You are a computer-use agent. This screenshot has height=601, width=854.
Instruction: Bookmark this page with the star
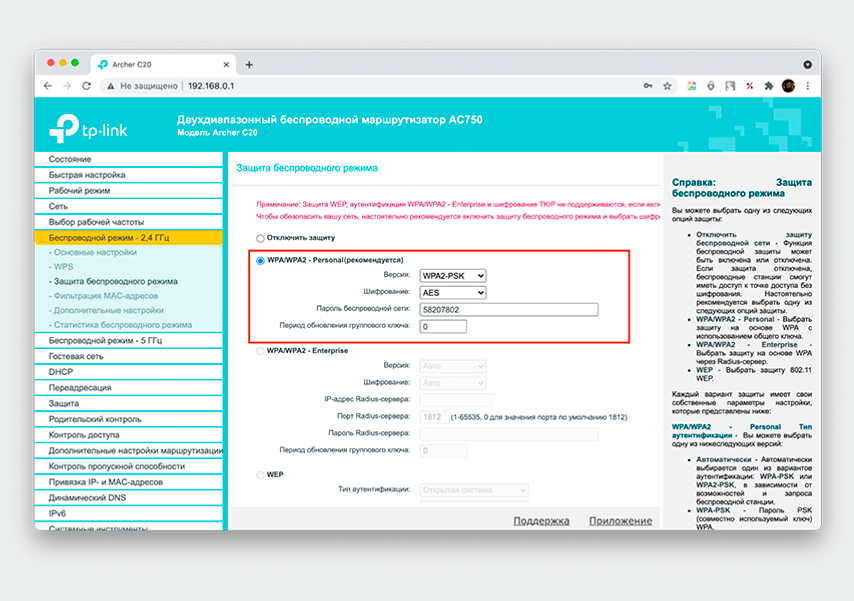coord(667,86)
